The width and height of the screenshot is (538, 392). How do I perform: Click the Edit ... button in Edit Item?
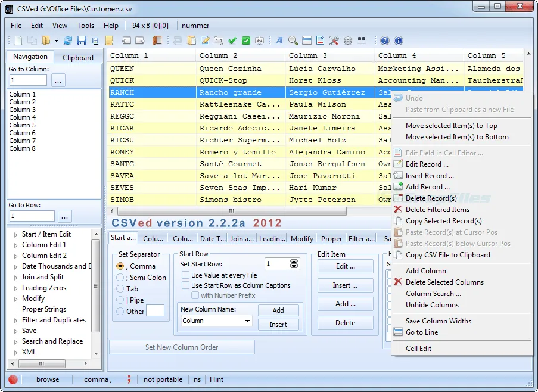(x=345, y=266)
